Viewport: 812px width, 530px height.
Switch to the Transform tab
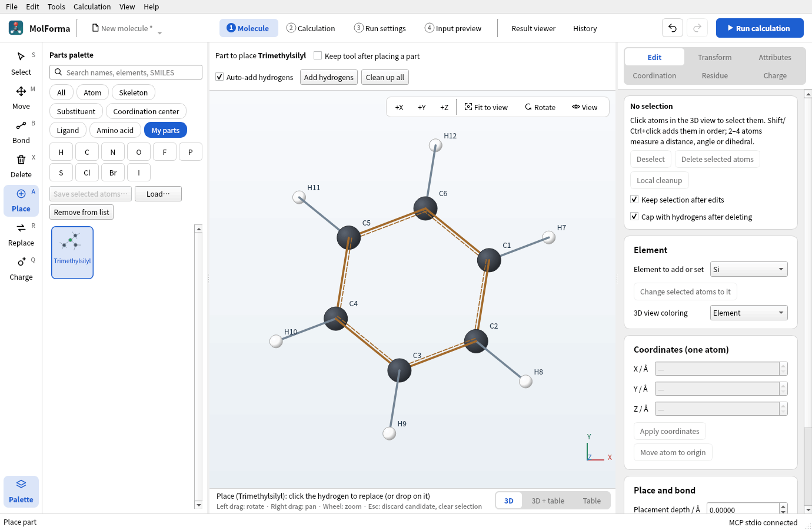(x=715, y=57)
